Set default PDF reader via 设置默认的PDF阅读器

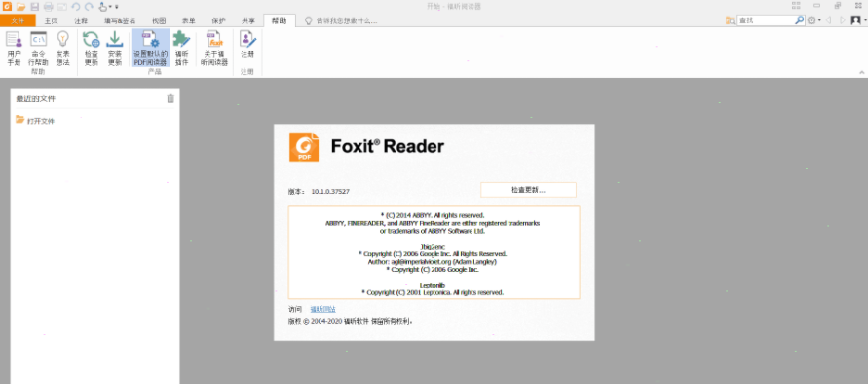click(x=150, y=48)
